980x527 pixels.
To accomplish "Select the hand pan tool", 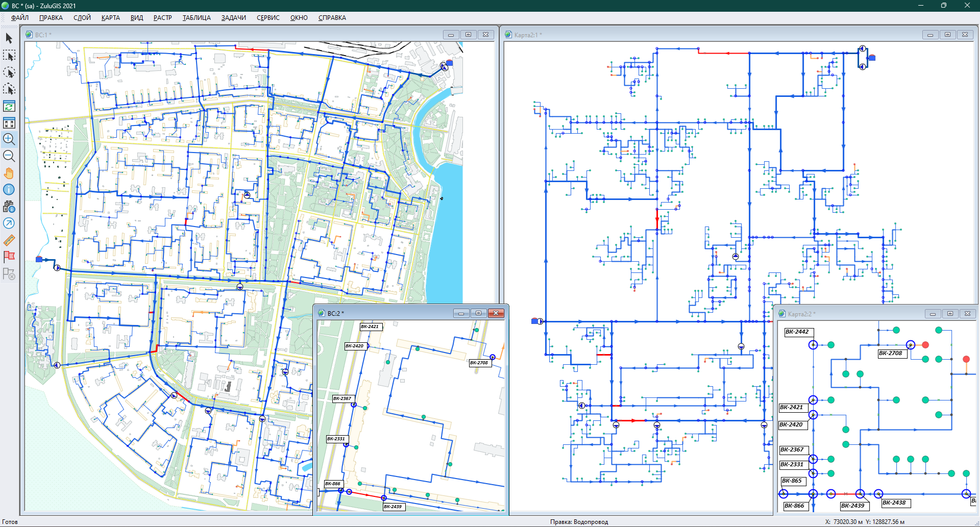I will (9, 173).
